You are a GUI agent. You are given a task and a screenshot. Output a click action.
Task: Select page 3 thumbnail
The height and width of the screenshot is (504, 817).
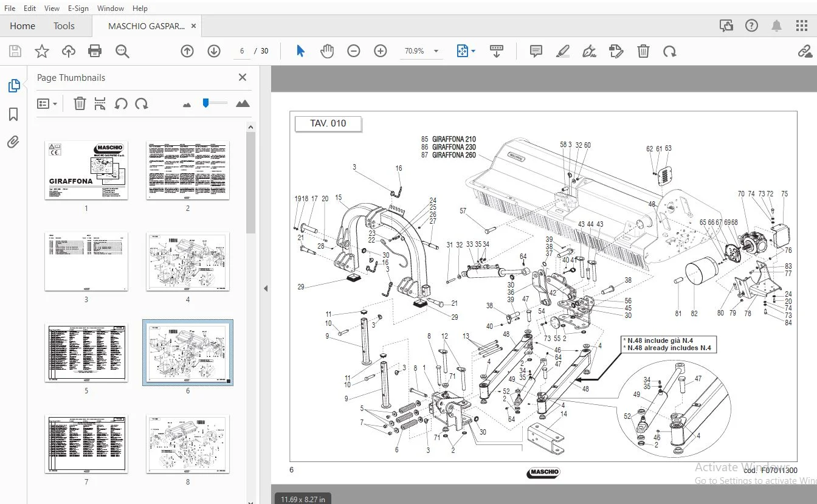click(x=86, y=261)
